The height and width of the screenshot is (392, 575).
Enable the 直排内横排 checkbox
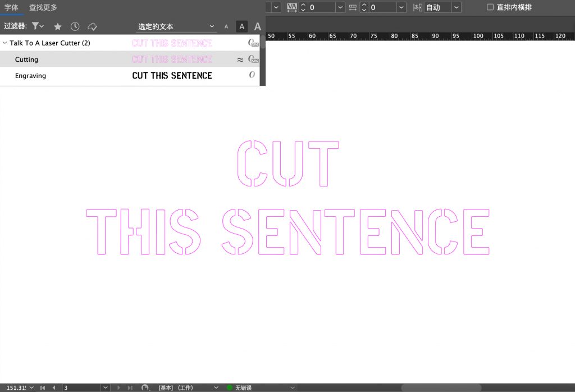tap(490, 7)
